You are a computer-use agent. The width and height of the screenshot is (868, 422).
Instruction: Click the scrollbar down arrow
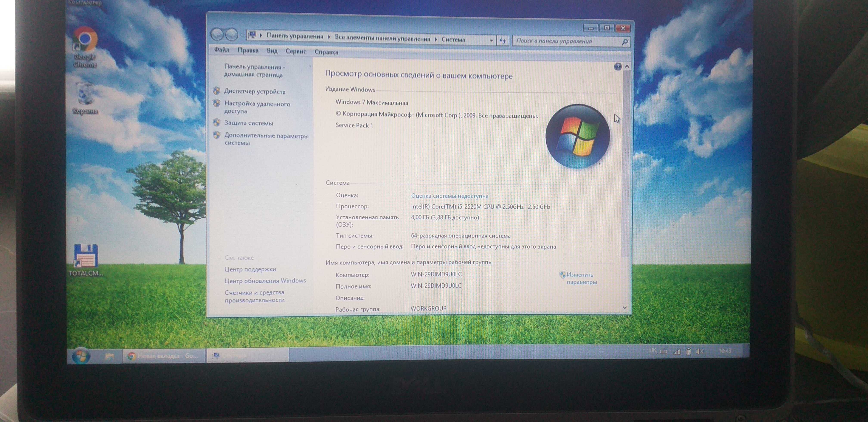click(x=624, y=308)
